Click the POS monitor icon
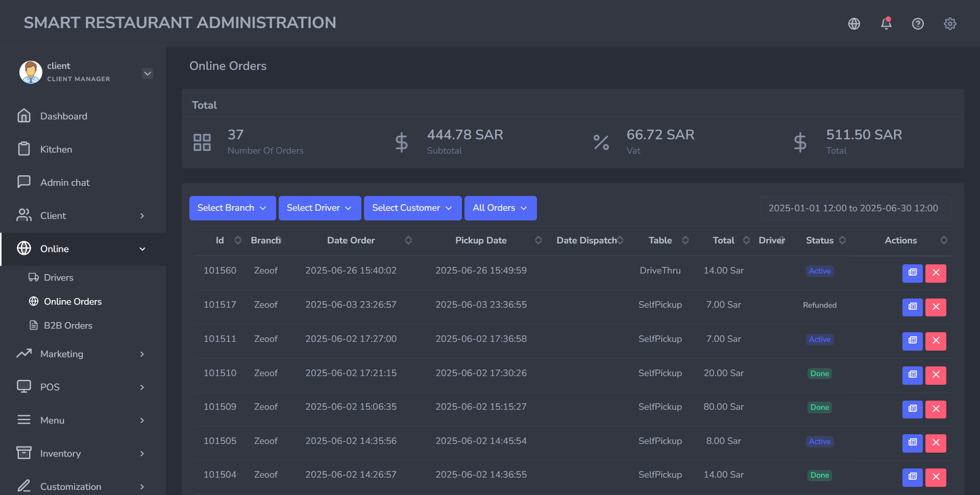The width and height of the screenshot is (980, 495). [24, 386]
